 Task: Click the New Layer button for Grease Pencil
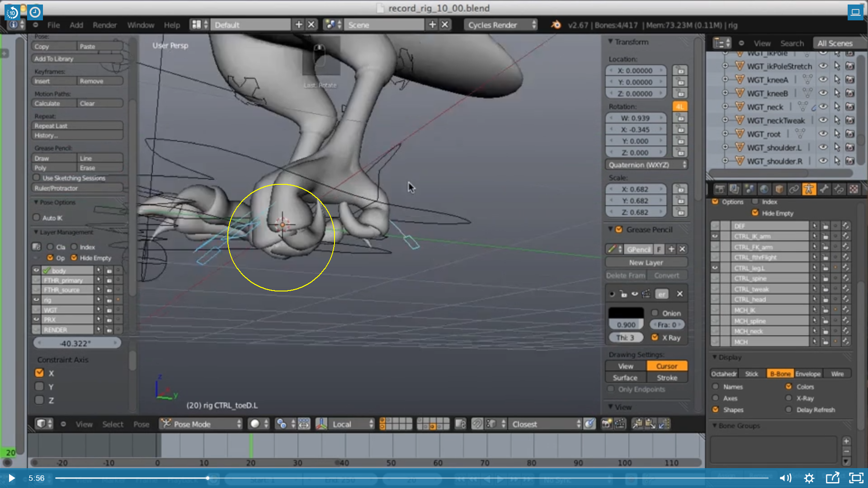tap(646, 262)
